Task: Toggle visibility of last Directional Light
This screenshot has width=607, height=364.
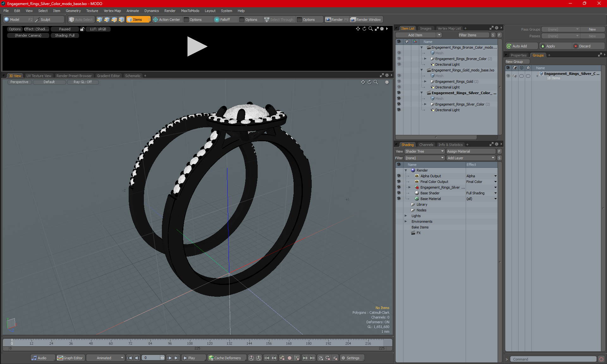Action: click(399, 110)
